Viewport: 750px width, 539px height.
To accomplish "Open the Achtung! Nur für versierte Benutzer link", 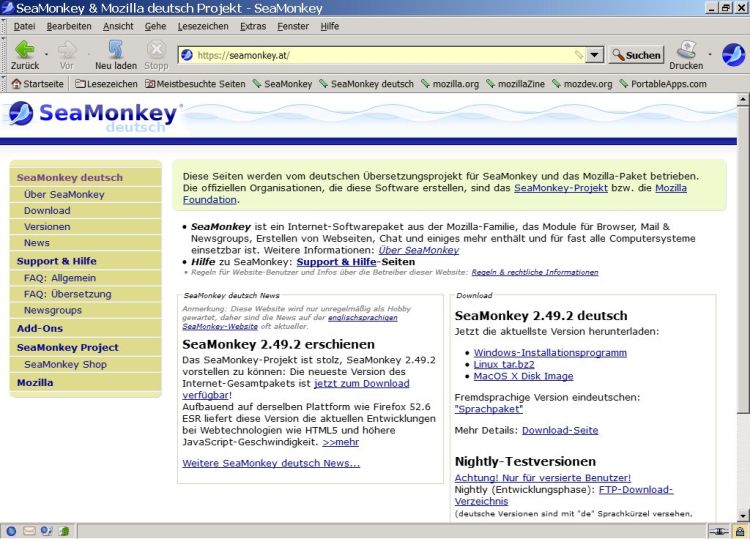I will click(x=542, y=478).
